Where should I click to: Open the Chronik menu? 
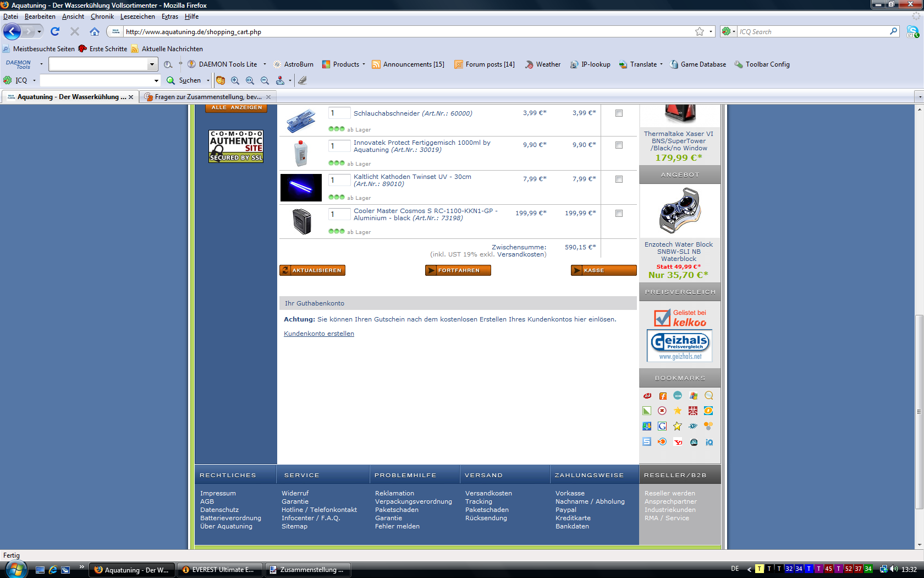tap(102, 17)
